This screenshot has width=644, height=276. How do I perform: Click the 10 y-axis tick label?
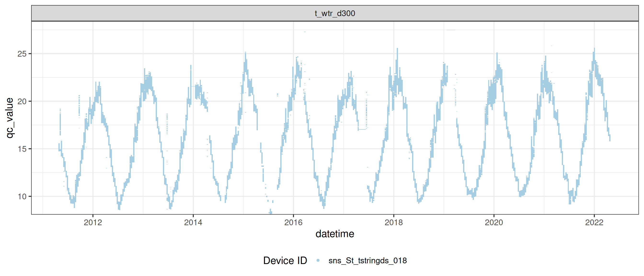click(22, 196)
